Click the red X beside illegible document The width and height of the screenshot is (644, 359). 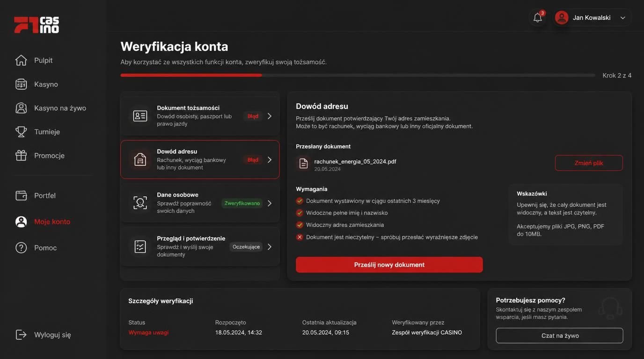pos(300,237)
